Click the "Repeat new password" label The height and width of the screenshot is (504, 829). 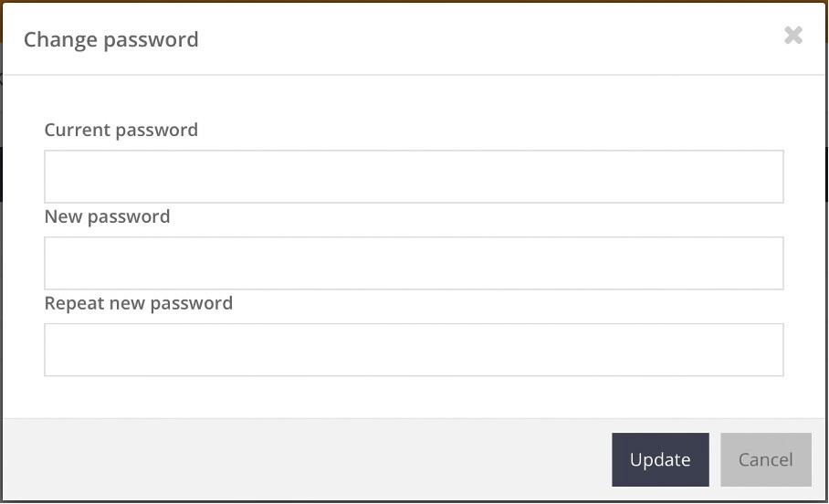pos(138,303)
